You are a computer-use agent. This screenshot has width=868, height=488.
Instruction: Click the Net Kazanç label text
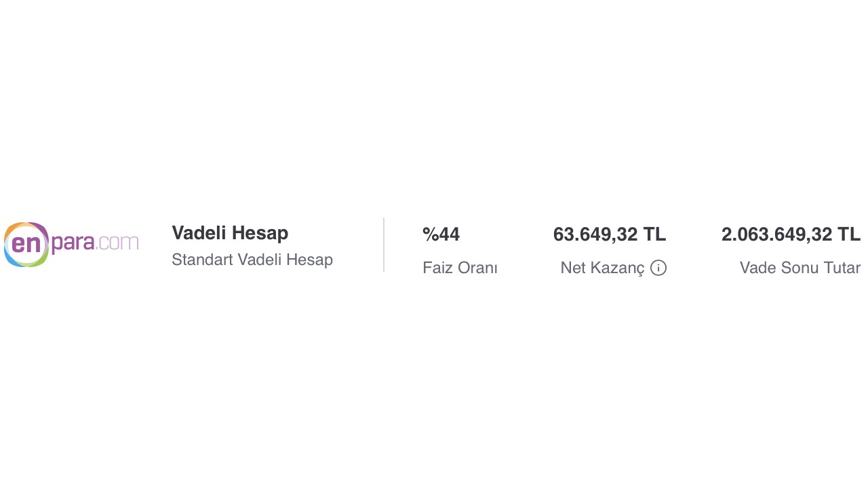(602, 268)
